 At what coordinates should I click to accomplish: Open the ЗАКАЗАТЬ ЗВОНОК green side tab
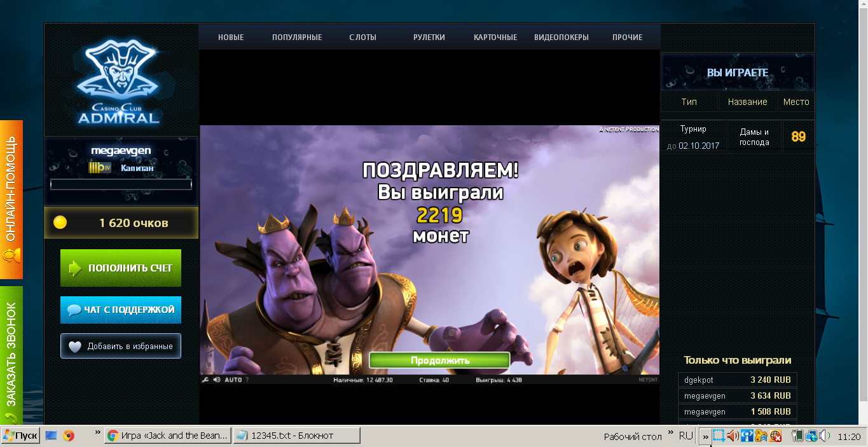pyautogui.click(x=11, y=356)
